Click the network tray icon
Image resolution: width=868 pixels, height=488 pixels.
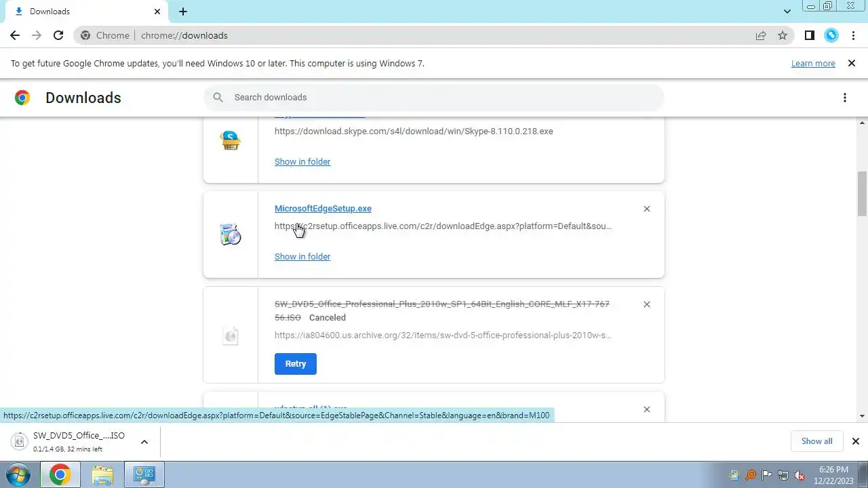click(x=783, y=475)
